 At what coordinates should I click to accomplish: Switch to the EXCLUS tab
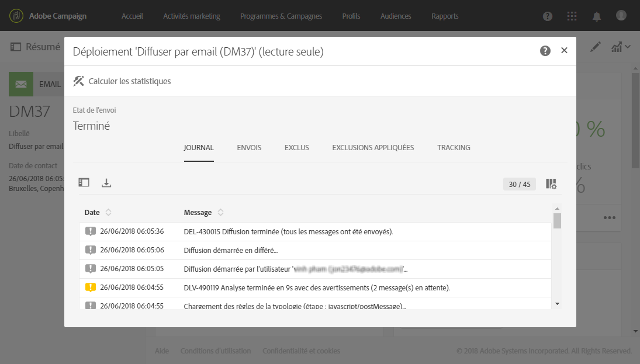[297, 148]
